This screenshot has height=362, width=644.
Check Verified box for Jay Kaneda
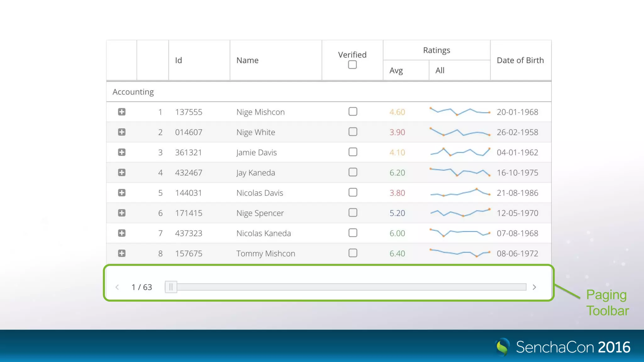353,172
